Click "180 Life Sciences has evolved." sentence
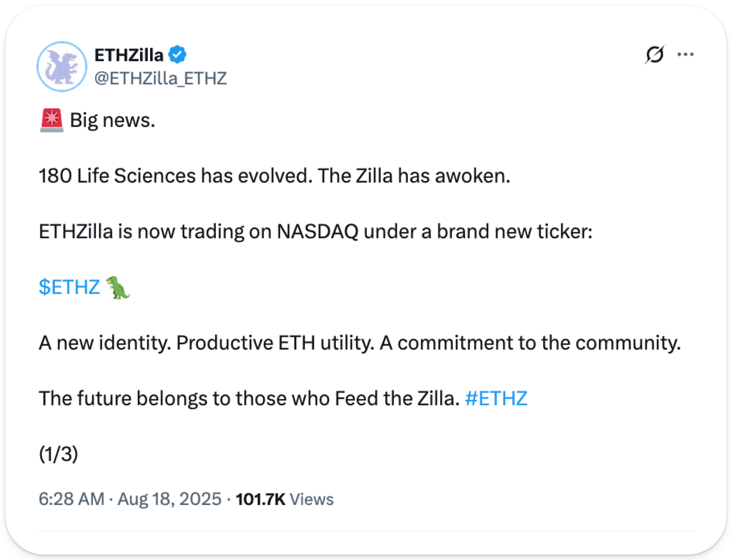 [176, 176]
